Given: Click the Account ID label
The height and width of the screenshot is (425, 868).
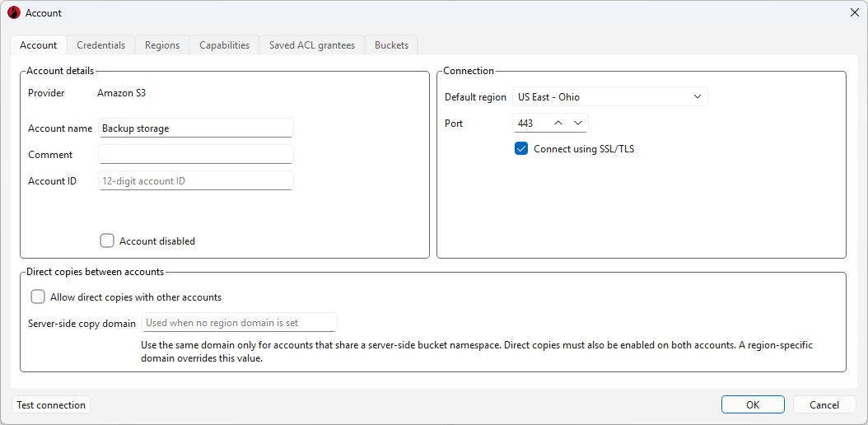Looking at the screenshot, I should [53, 181].
